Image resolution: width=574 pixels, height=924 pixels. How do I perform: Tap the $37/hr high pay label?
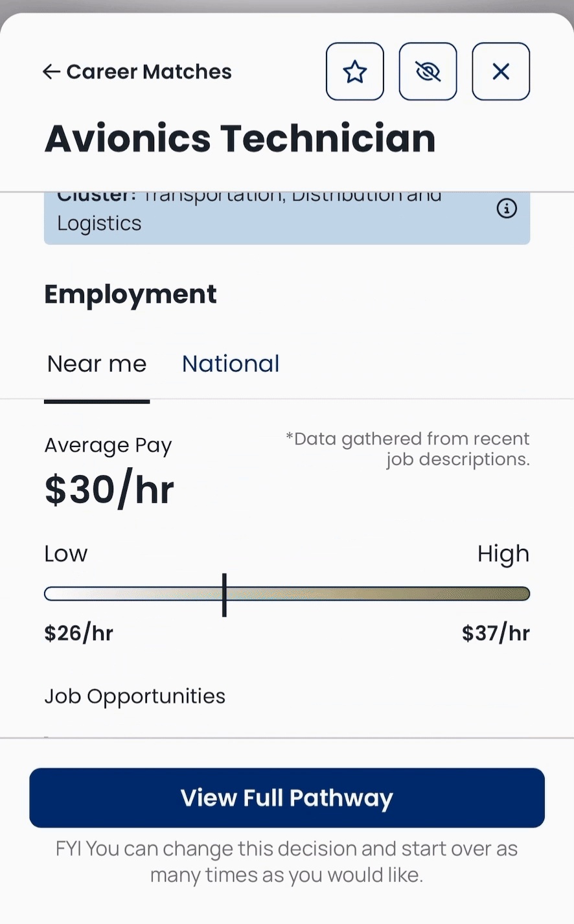coord(496,632)
